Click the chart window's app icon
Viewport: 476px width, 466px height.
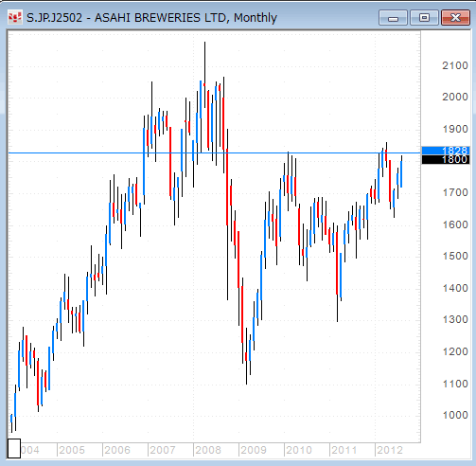click(x=15, y=18)
